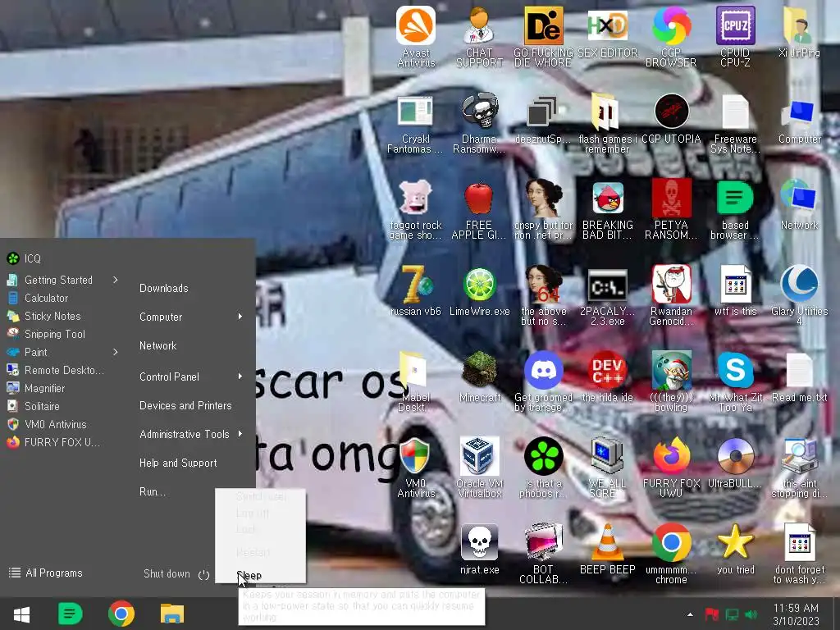This screenshot has height=630, width=840.
Task: Open Freeware Sys Note file icon
Action: [735, 123]
